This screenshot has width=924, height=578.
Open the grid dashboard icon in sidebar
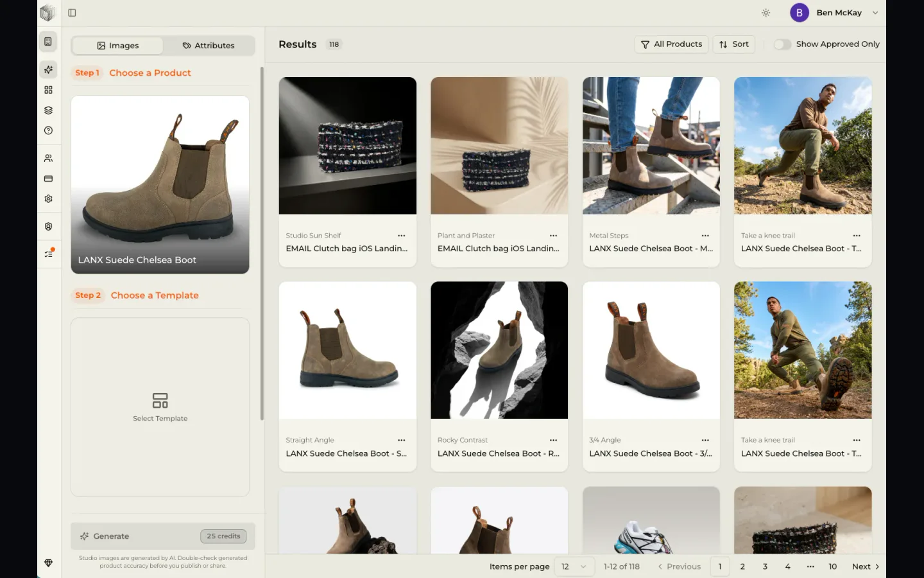(48, 90)
